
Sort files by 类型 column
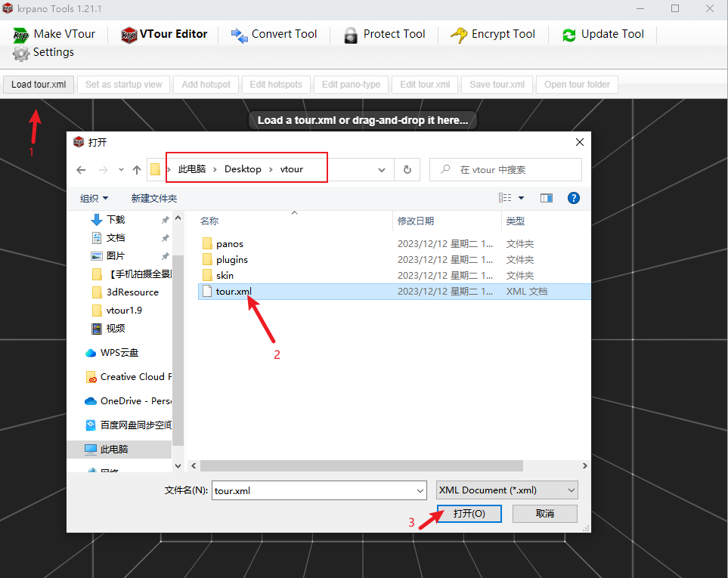(516, 221)
